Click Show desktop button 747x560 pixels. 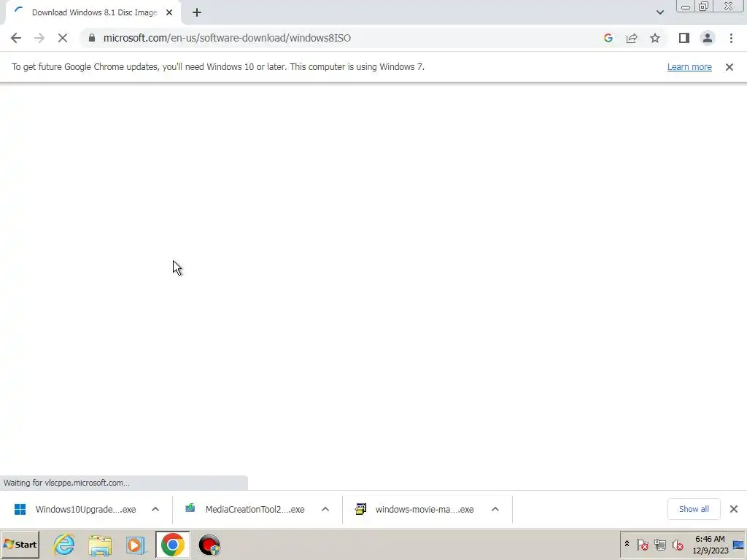739,544
